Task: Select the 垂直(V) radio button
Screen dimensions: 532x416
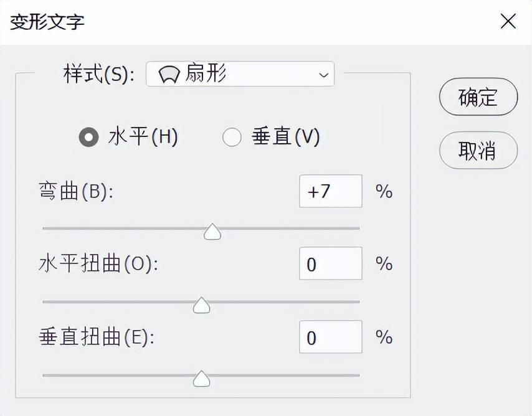Action: point(232,137)
